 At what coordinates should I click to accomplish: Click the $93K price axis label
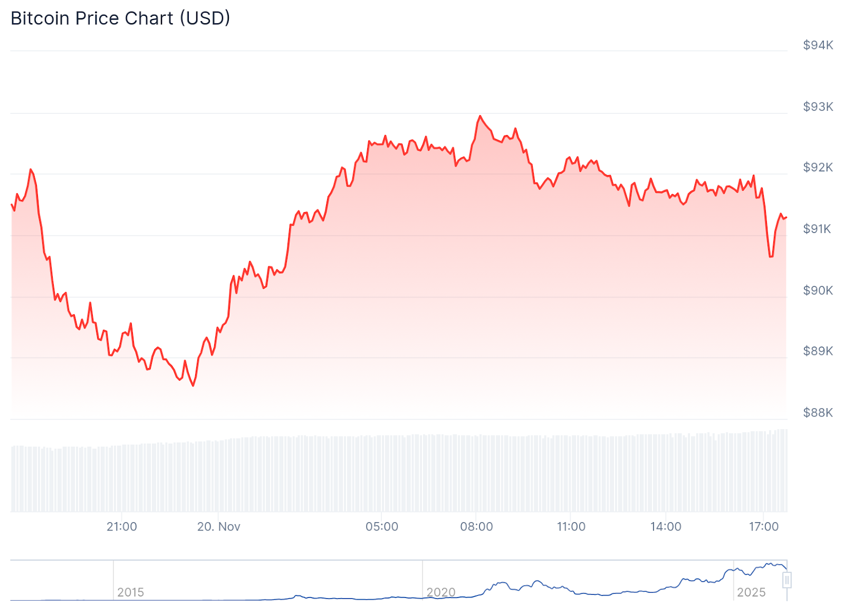pyautogui.click(x=818, y=107)
